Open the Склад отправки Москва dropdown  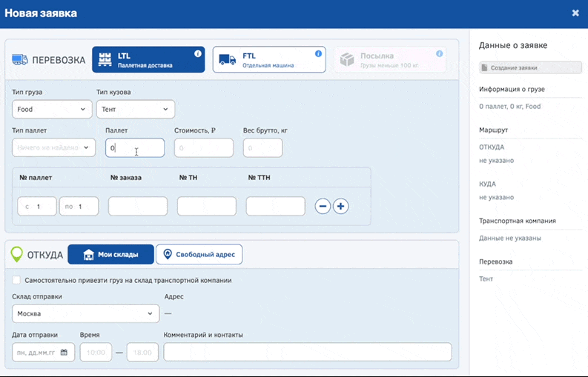86,314
